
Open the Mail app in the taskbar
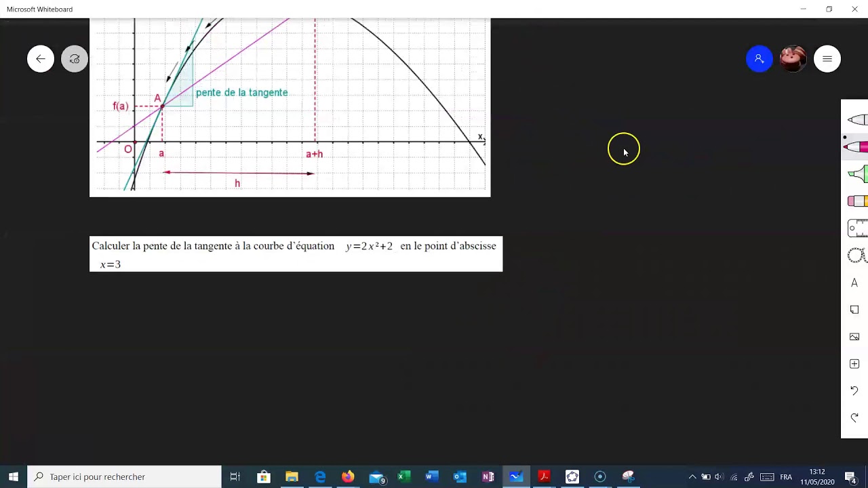click(x=376, y=476)
